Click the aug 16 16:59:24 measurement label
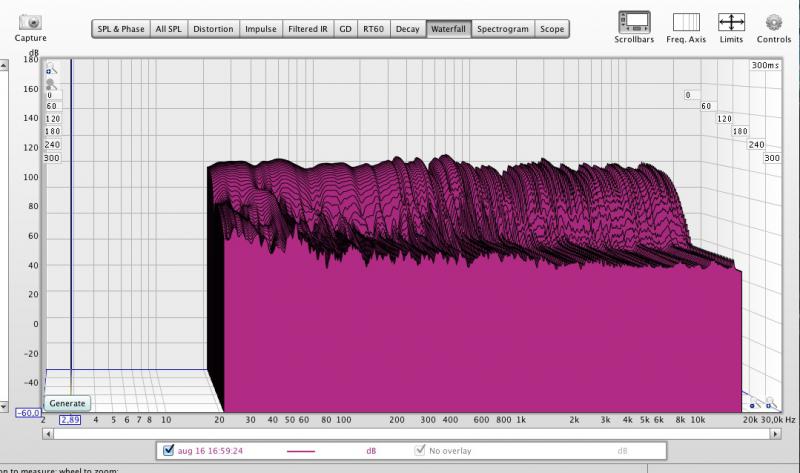800x473 pixels. click(210, 451)
